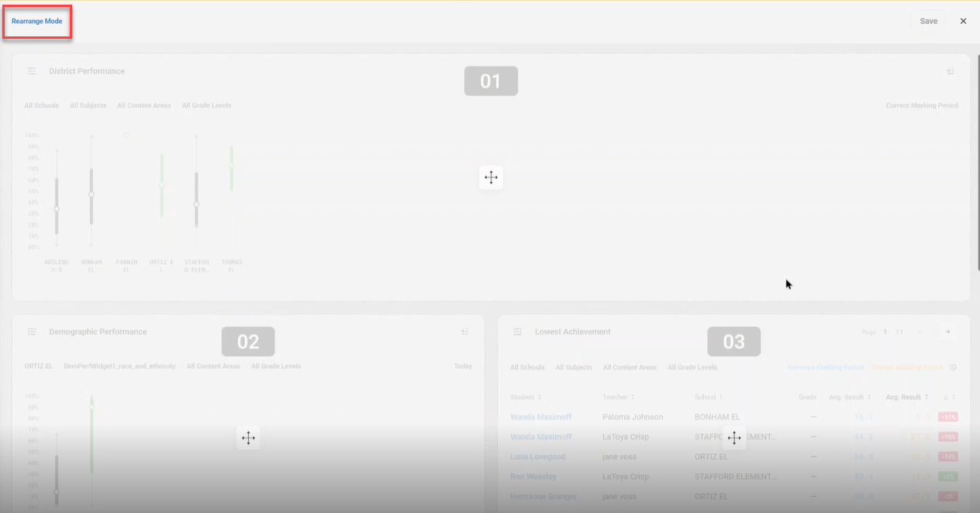Sort Lowest Achievement table by Student column
Image resolution: width=980 pixels, height=513 pixels.
[x=526, y=397]
